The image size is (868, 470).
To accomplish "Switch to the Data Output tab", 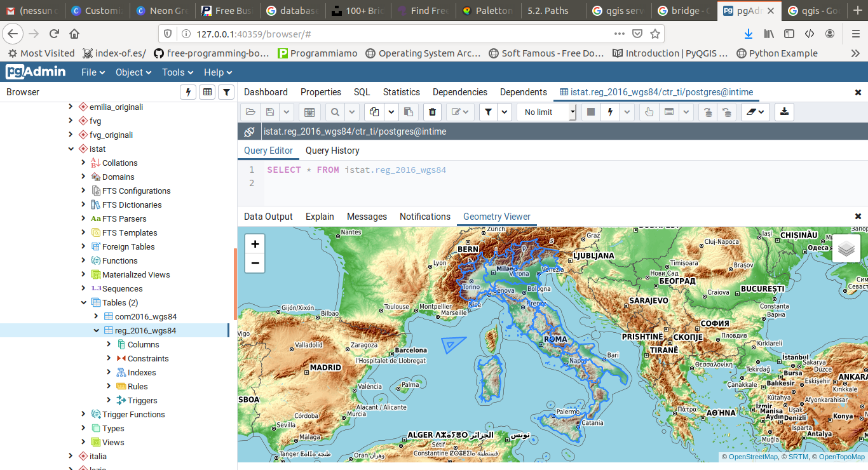I will [x=268, y=217].
